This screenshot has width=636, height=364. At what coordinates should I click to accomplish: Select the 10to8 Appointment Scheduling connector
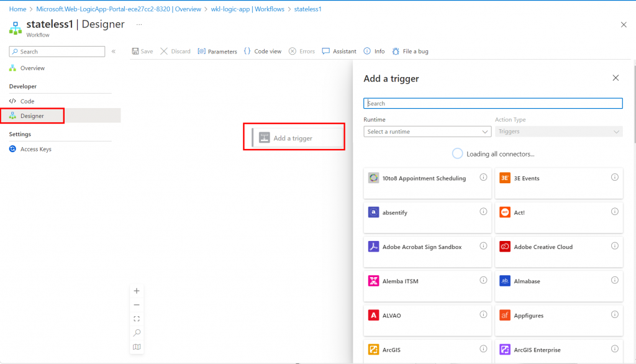(x=427, y=183)
